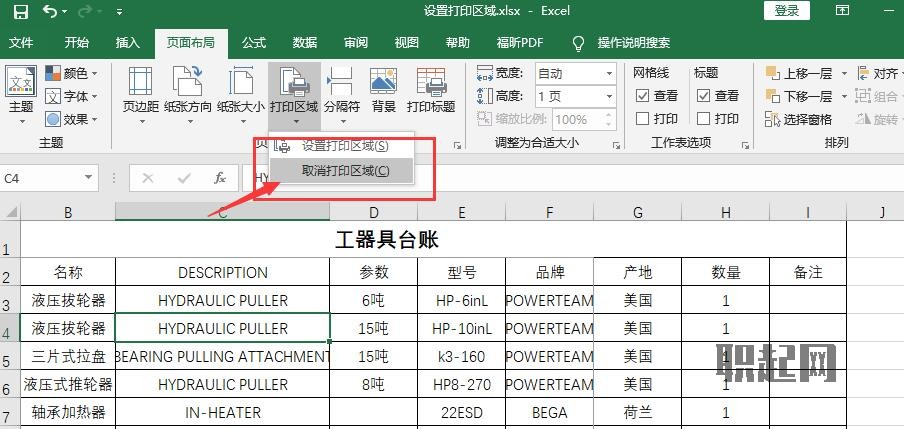
Task: Click the 打印标题 print titles icon
Action: coord(431,82)
